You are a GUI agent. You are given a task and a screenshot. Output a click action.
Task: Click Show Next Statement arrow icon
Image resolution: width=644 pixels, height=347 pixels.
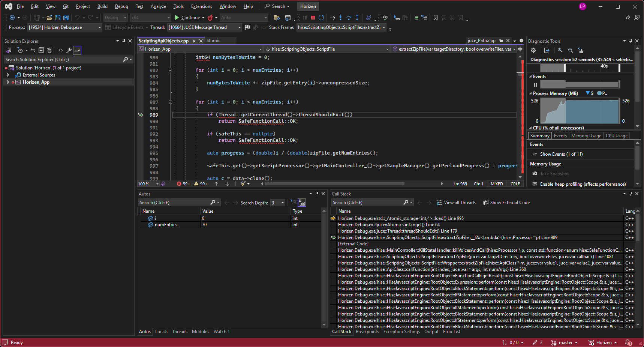click(x=332, y=18)
